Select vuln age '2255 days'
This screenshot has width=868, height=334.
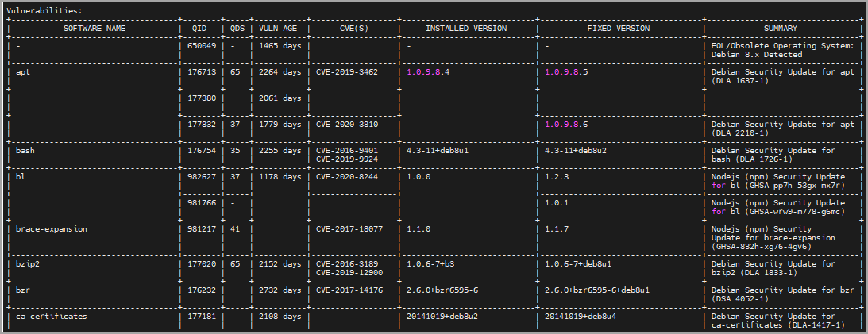[x=280, y=151]
